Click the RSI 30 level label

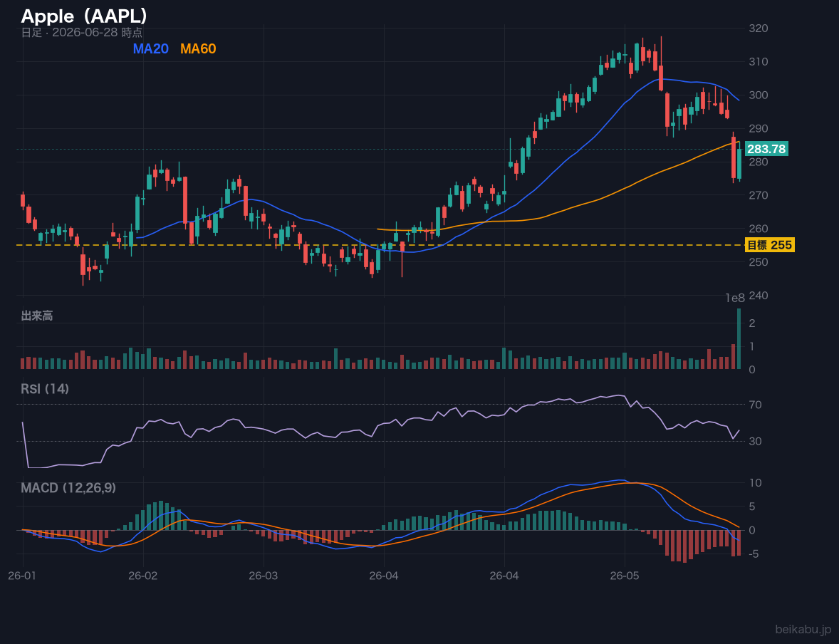756,441
